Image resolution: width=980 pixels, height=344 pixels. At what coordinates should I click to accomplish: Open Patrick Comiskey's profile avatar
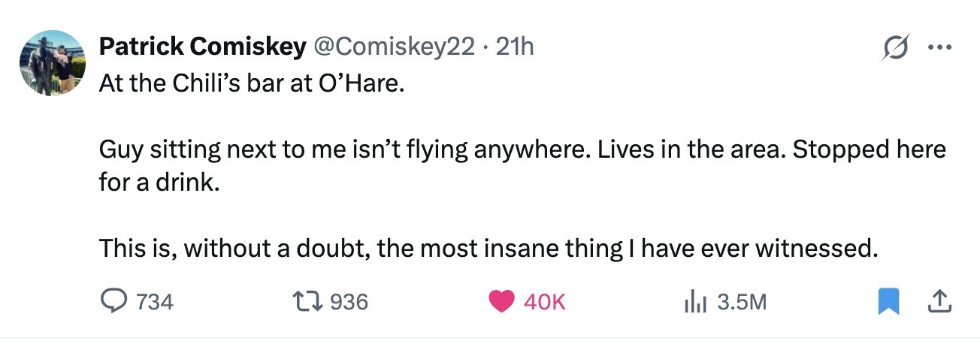53,62
